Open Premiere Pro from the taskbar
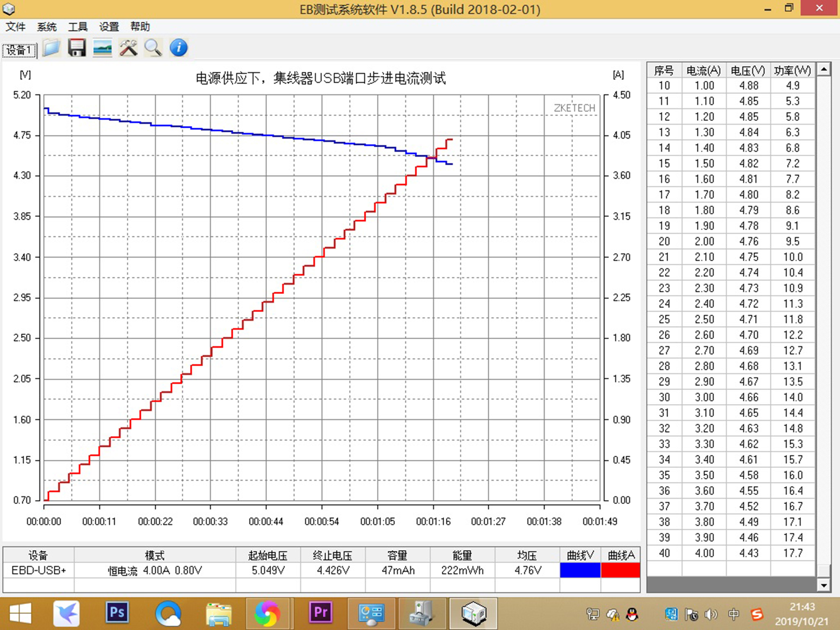The width and height of the screenshot is (840, 630). [x=321, y=612]
